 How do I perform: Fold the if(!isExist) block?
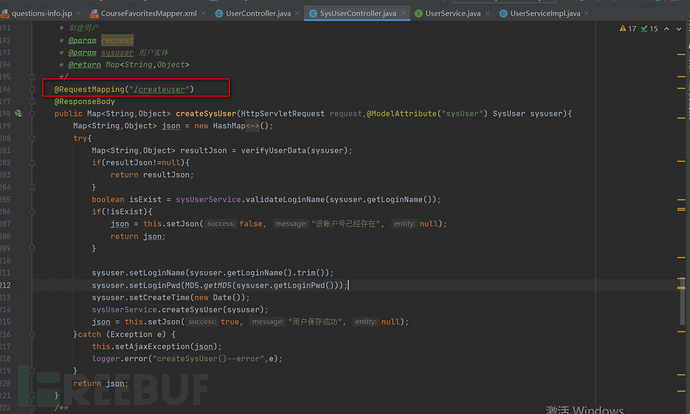[32, 212]
